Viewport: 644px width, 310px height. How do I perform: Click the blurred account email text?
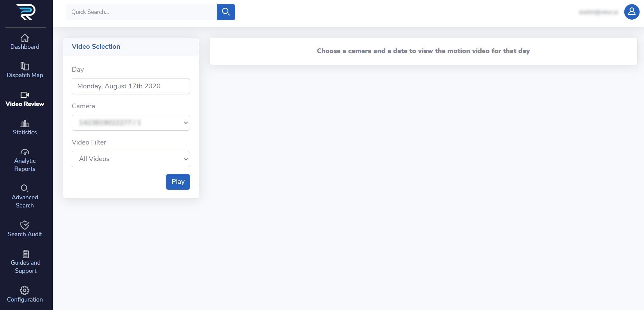point(598,12)
